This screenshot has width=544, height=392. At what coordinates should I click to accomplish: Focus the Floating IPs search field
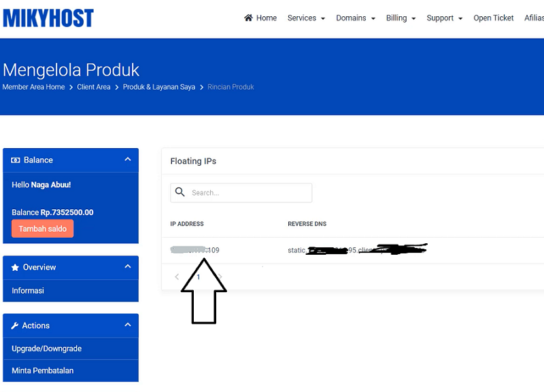click(x=241, y=193)
